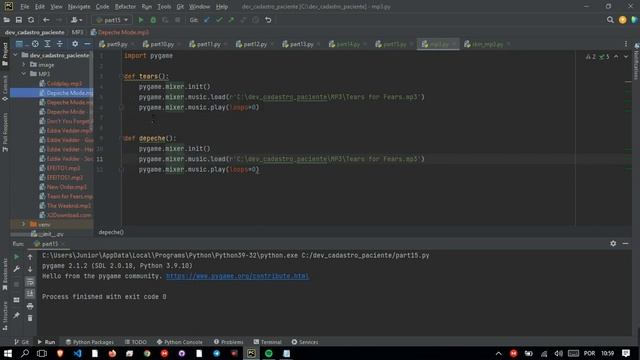Open the Navigate menu
Image resolution: width=640 pixels, height=360 pixels.
tap(79, 7)
